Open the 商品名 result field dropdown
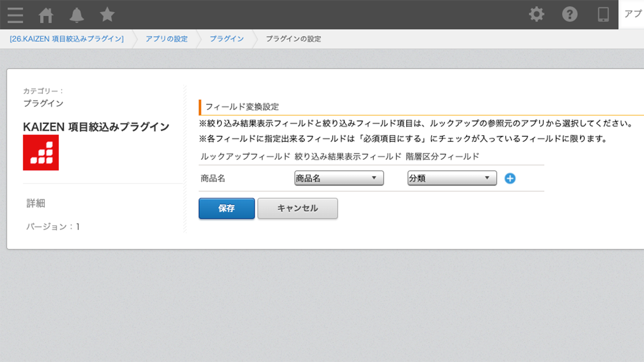 point(339,178)
